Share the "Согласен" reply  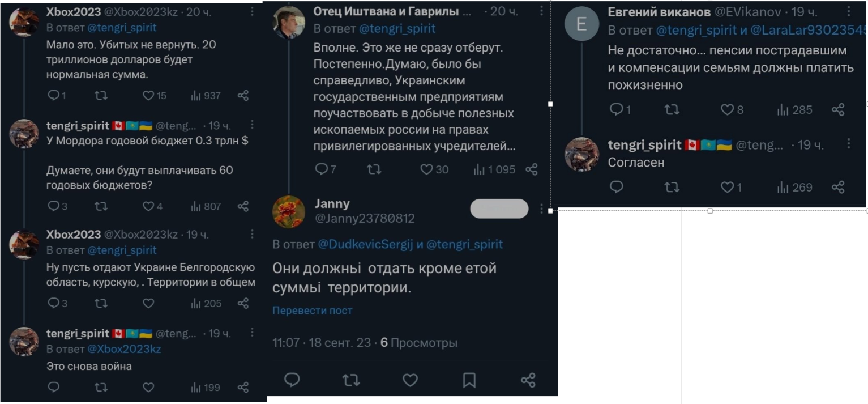pyautogui.click(x=838, y=188)
